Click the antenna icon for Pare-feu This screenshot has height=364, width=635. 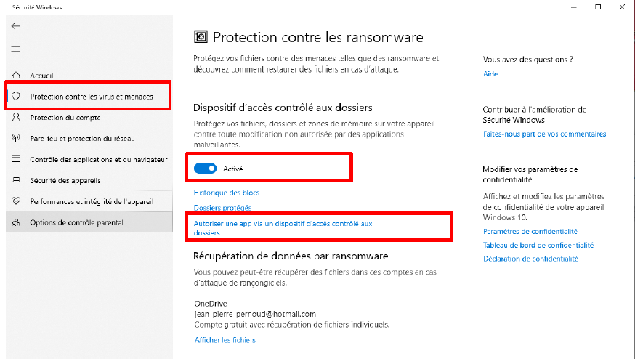16,138
